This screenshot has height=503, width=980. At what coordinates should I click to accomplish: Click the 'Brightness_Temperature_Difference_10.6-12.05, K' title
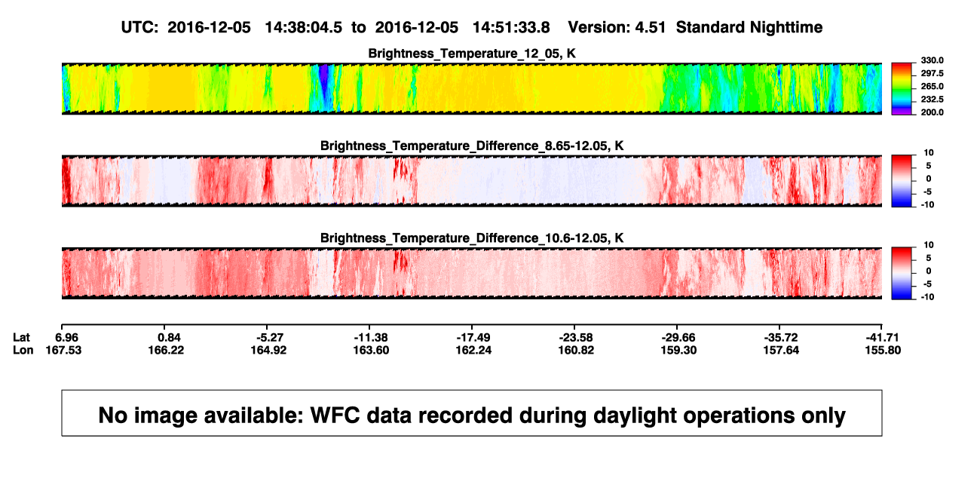click(x=472, y=238)
